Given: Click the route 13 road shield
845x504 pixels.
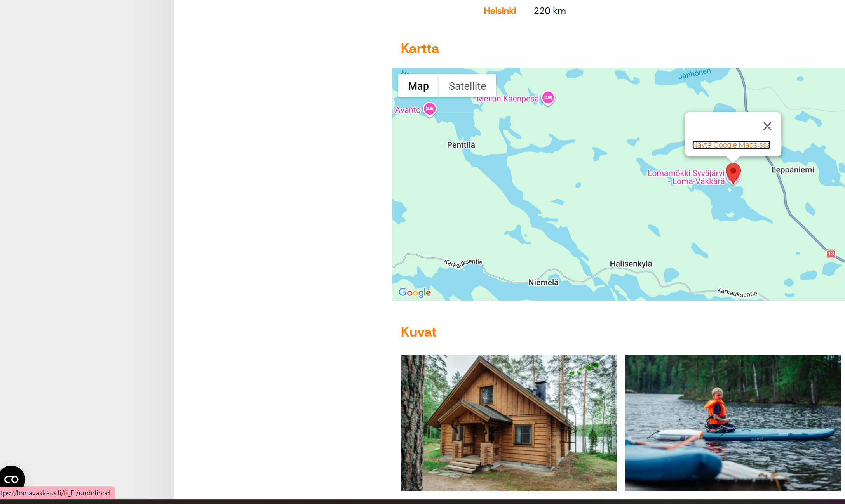Looking at the screenshot, I should tap(831, 254).
